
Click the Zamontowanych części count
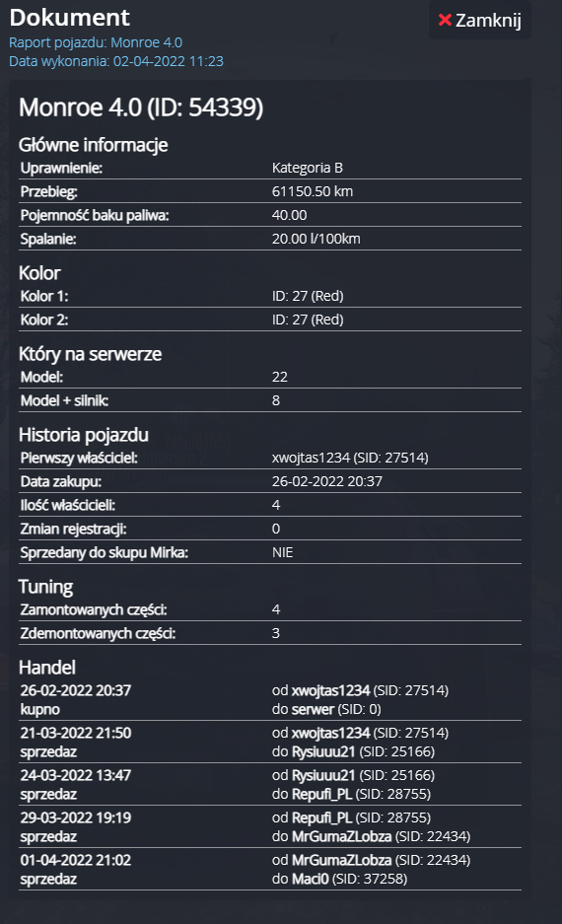[276, 609]
